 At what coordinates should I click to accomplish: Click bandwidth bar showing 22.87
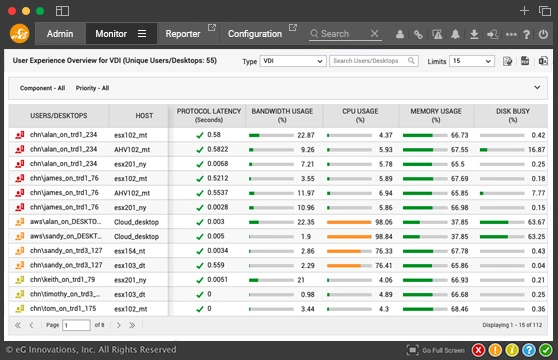[271, 135]
